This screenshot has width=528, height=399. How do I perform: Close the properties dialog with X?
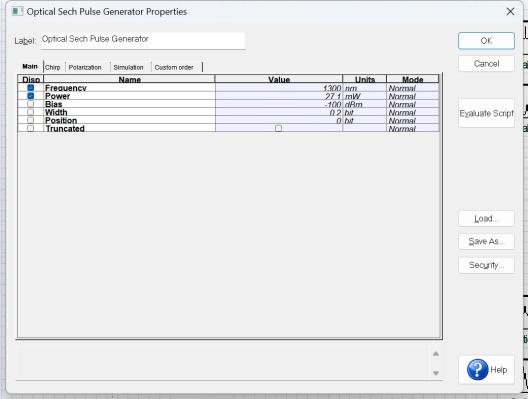point(510,12)
